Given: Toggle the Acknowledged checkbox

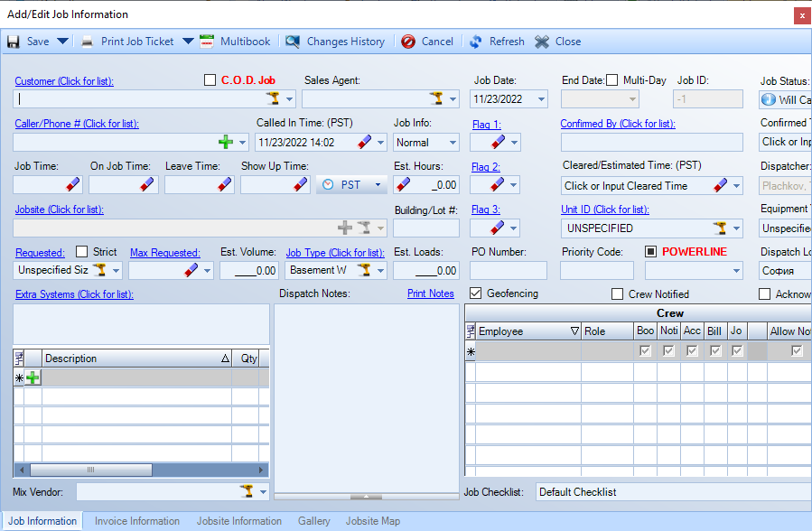Looking at the screenshot, I should coord(764,294).
